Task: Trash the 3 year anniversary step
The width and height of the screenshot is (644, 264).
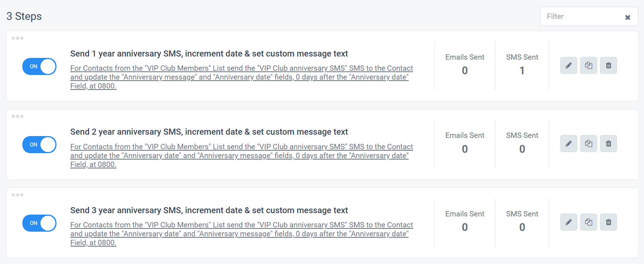Action: pyautogui.click(x=609, y=222)
